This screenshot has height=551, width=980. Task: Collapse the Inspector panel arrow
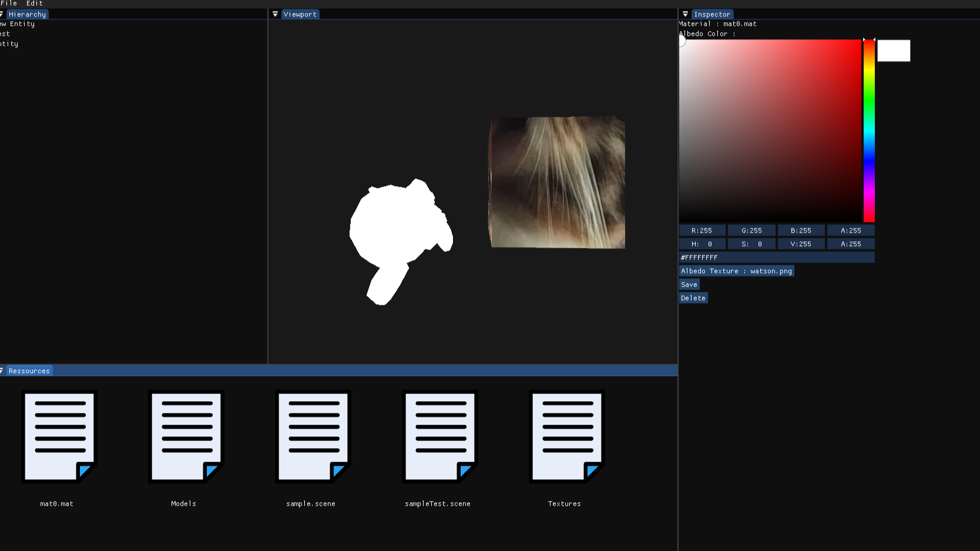coord(685,14)
